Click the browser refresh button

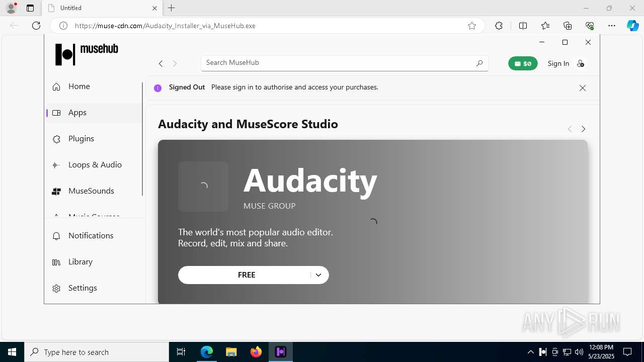[x=36, y=26]
